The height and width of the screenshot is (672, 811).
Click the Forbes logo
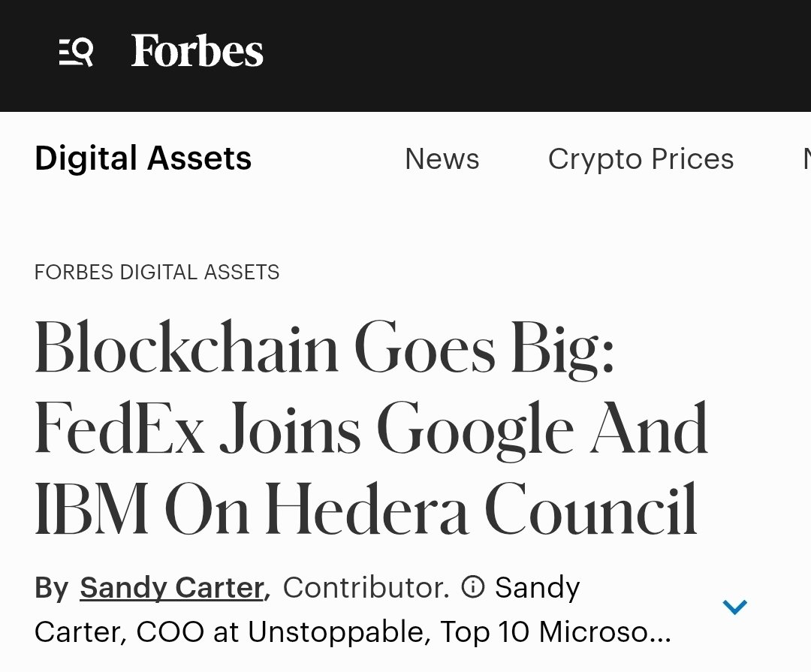[x=197, y=51]
